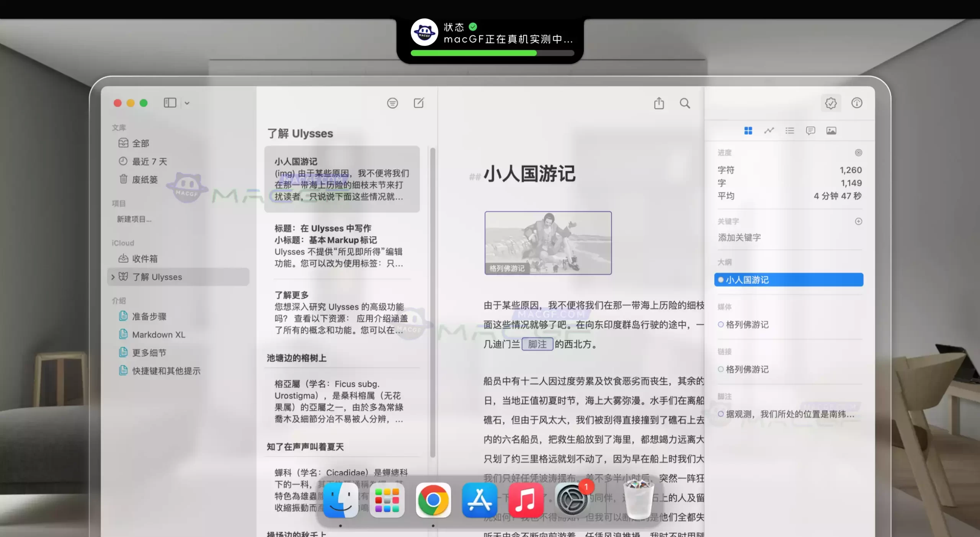Open the filter options in sheet list
This screenshot has height=537, width=980.
pyautogui.click(x=393, y=103)
